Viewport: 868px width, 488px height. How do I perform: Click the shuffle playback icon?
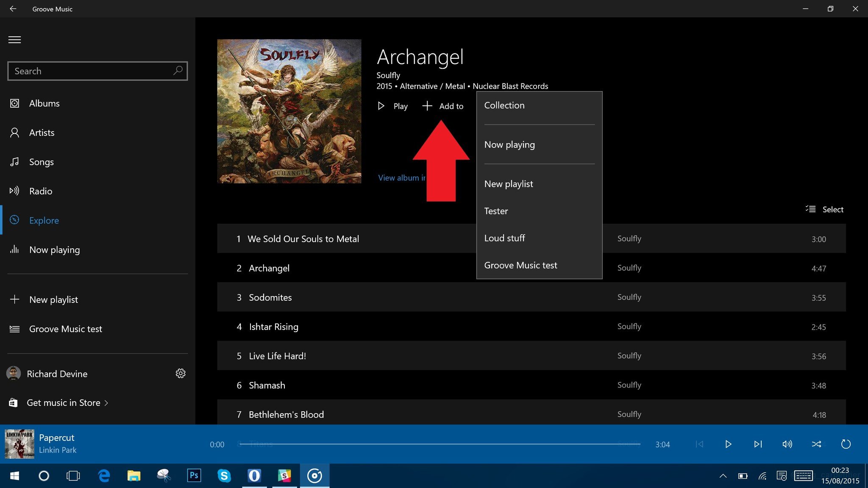click(x=816, y=444)
